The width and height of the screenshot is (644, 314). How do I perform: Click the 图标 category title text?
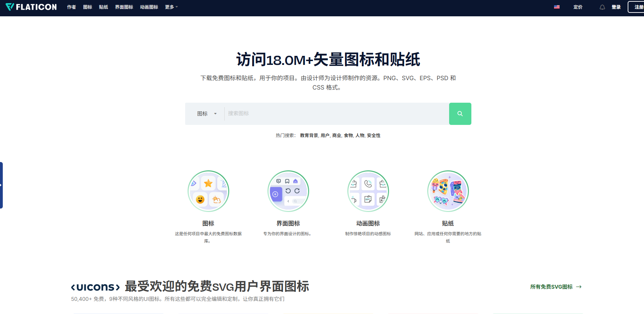pyautogui.click(x=208, y=223)
